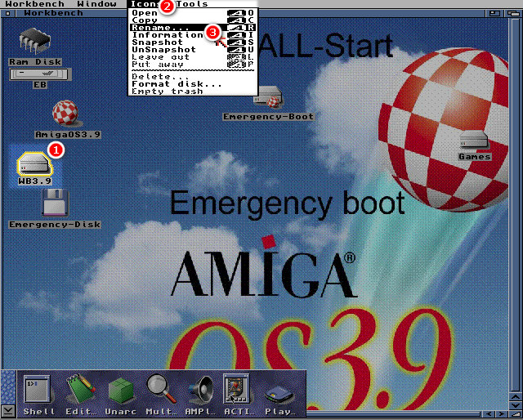This screenshot has height=420, width=523.
Task: Launch the ACTION dock icon
Action: 238,388
